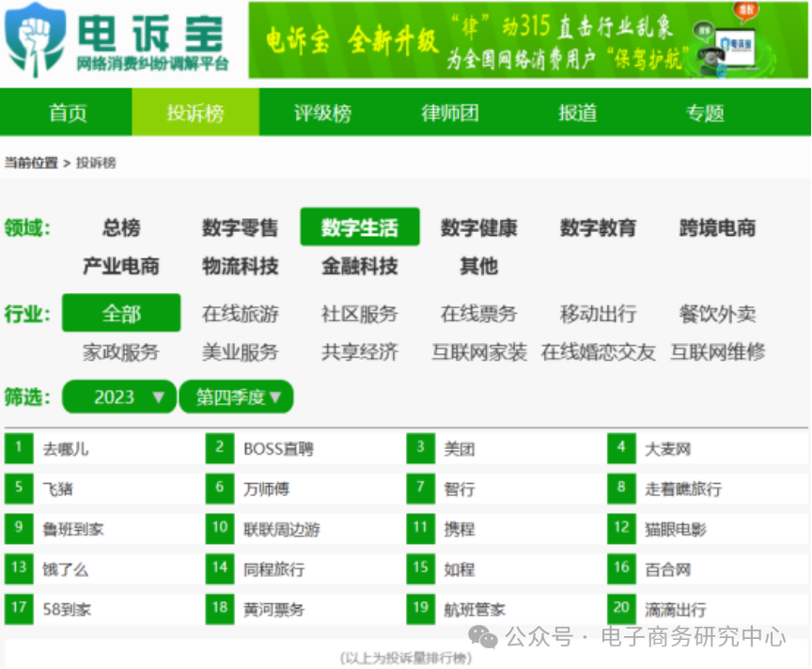Screen dimensions: 812x669
Task: Open the 2023 year dropdown
Action: (x=118, y=397)
